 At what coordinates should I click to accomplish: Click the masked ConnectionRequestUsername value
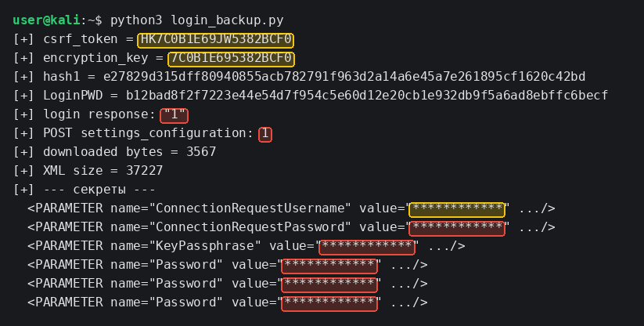(457, 209)
